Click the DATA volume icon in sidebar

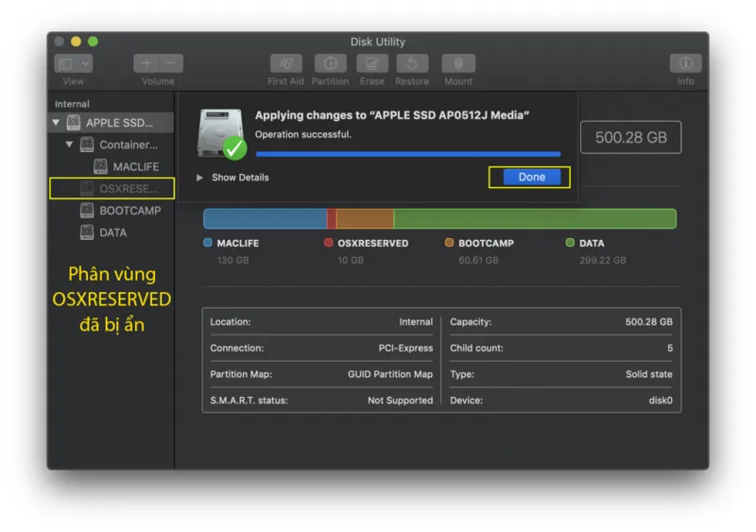coord(87,232)
